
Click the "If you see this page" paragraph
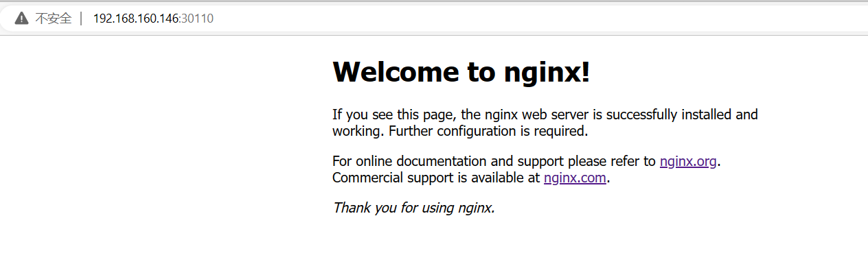click(x=545, y=123)
